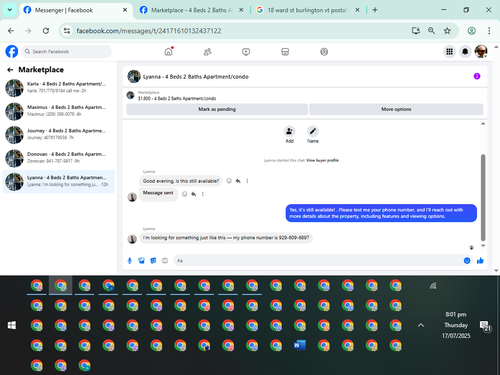The width and height of the screenshot is (500, 375).
Task: Open the tab search dropdown arrow
Action: coord(10,10)
